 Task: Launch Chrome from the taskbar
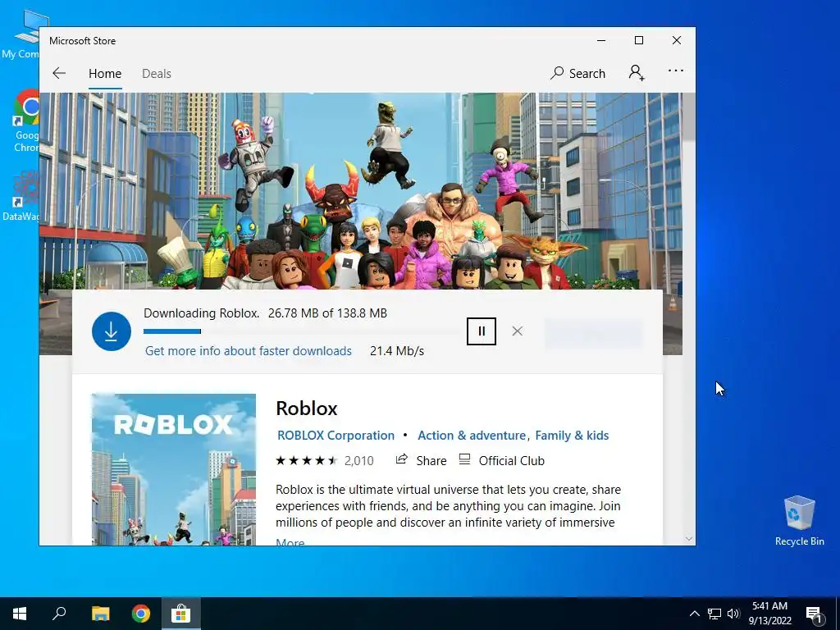[x=141, y=614]
